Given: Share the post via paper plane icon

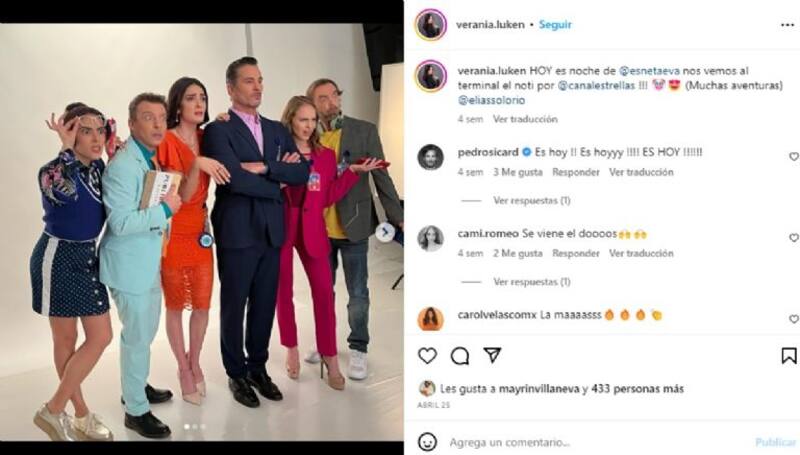Looking at the screenshot, I should [x=492, y=355].
